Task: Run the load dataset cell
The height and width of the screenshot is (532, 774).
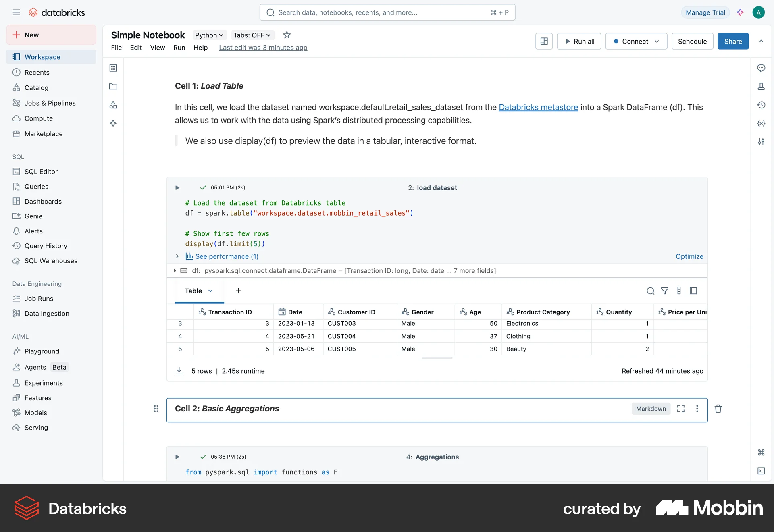Action: click(x=177, y=187)
